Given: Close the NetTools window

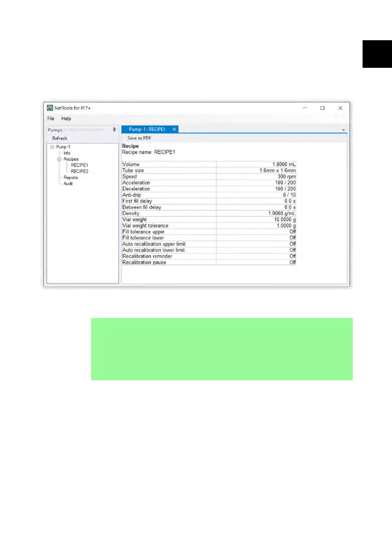Looking at the screenshot, I should pos(340,108).
